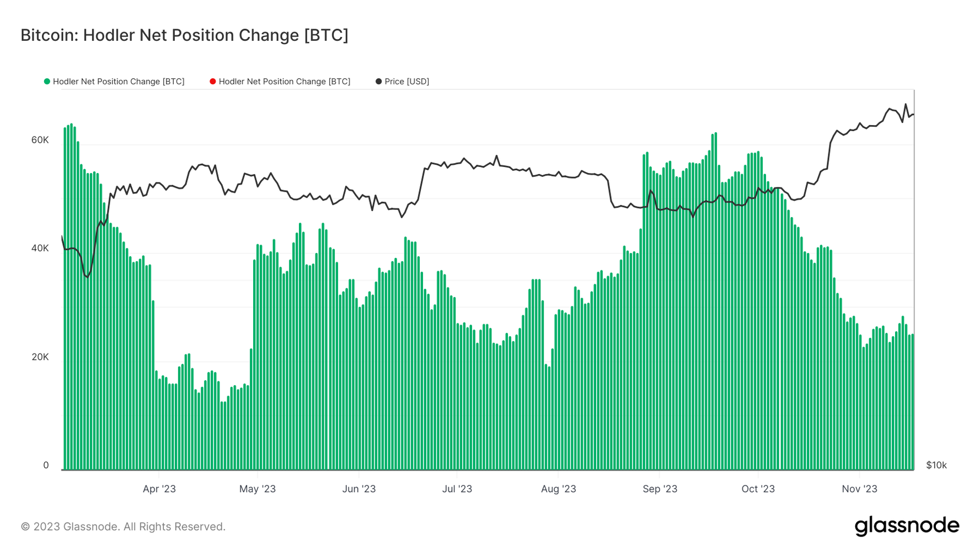Click the 60K y-axis label
The height and width of the screenshot is (551, 980).
tap(40, 140)
